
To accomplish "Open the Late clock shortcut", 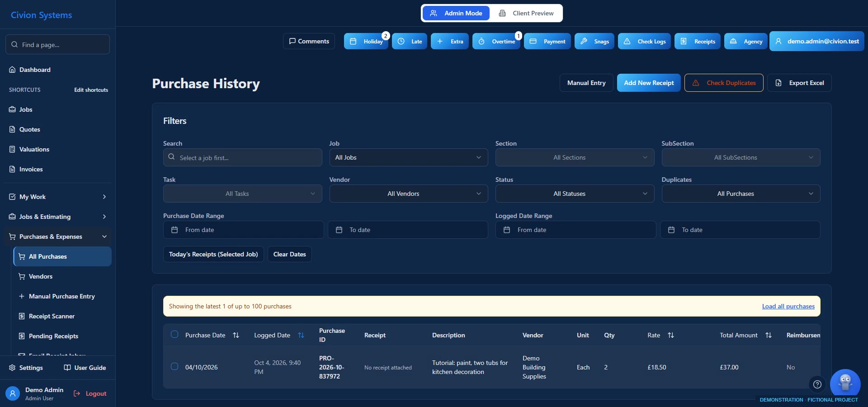I will tap(410, 41).
